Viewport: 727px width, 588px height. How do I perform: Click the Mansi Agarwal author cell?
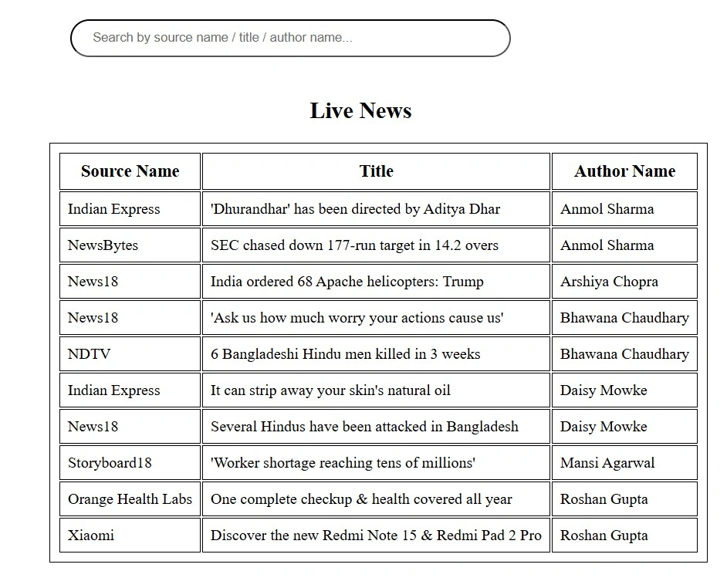pos(624,463)
